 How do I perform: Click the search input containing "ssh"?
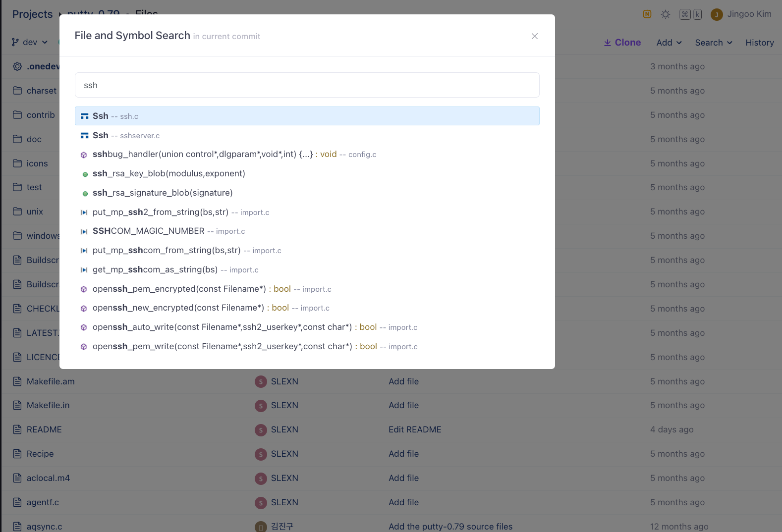pos(307,85)
